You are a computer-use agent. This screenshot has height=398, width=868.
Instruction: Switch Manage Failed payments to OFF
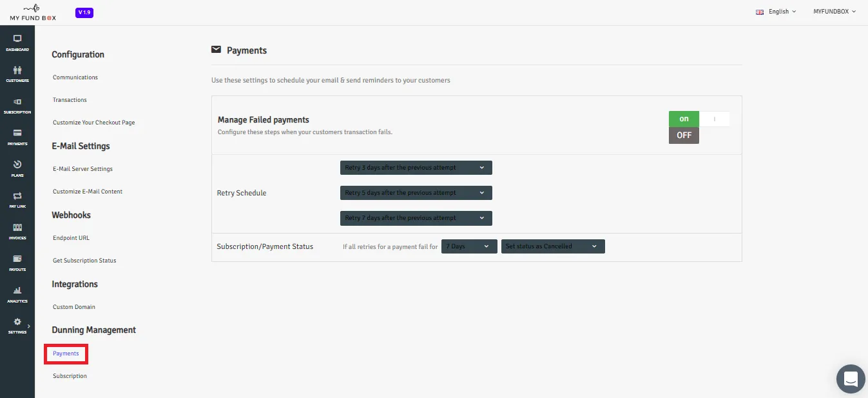tap(684, 135)
